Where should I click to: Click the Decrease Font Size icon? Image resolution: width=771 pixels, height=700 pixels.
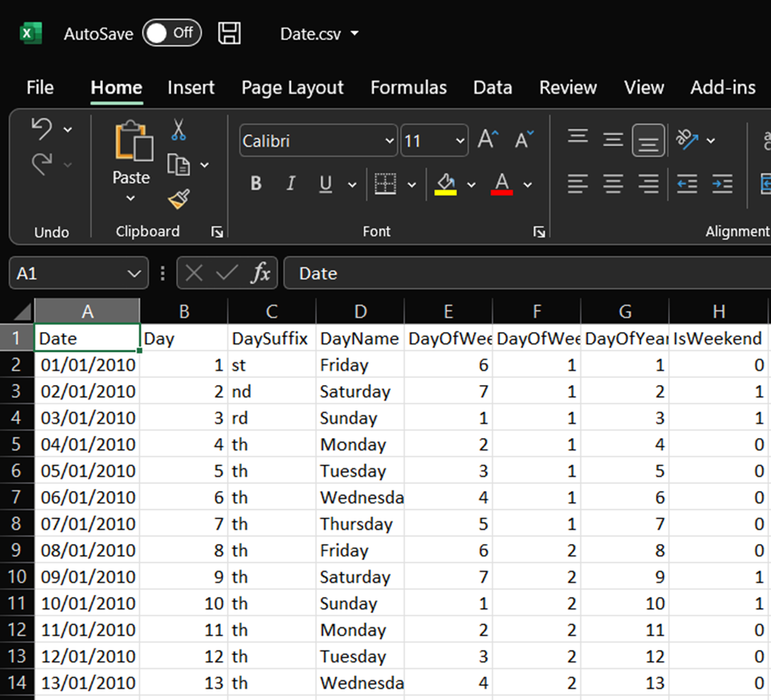click(524, 140)
